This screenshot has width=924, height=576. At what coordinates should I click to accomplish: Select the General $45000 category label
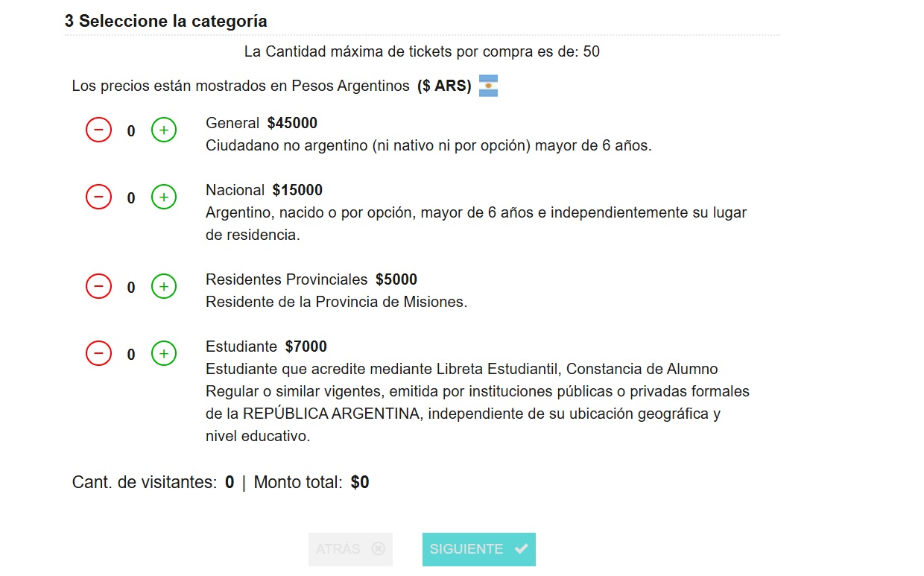(260, 122)
